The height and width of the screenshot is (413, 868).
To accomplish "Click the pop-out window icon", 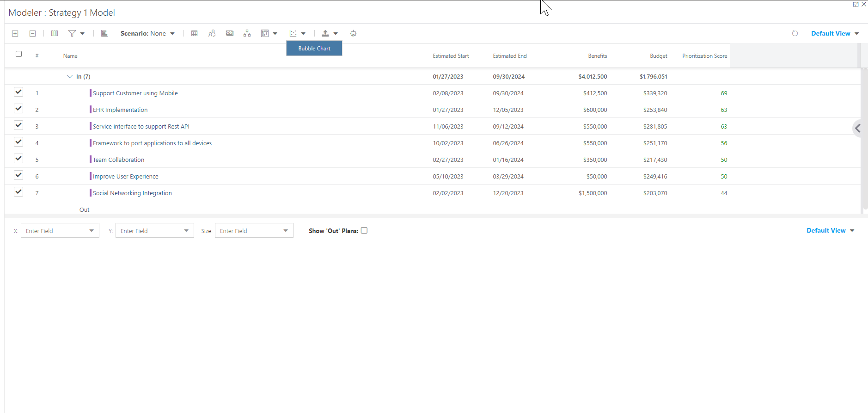I will pyautogui.click(x=856, y=4).
